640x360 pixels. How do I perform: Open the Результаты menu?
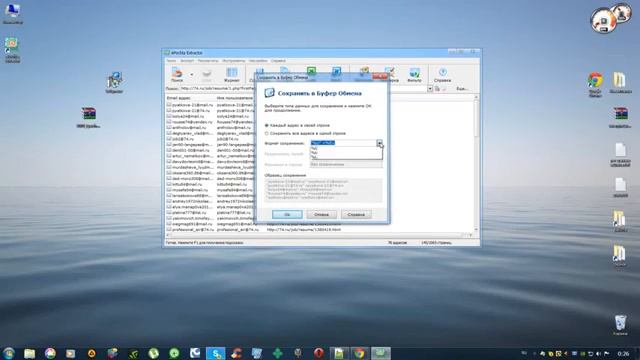click(x=208, y=61)
